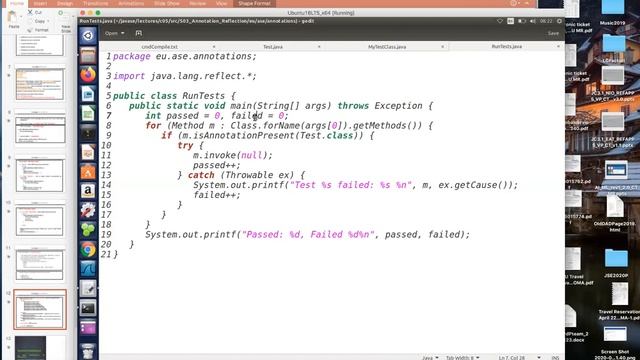
Task: Switch to the MyTestClass.java tab
Action: [x=387, y=47]
